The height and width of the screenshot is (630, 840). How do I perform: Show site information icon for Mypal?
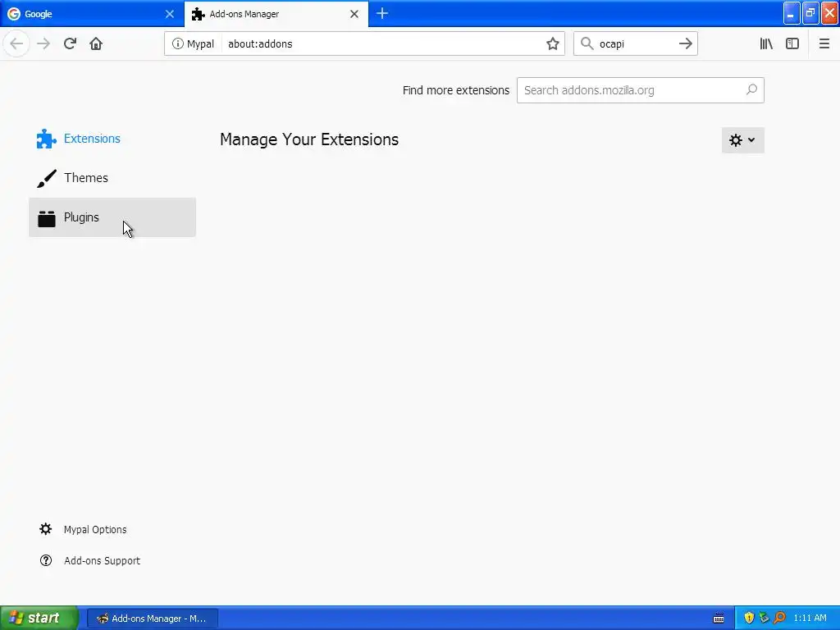click(x=177, y=44)
